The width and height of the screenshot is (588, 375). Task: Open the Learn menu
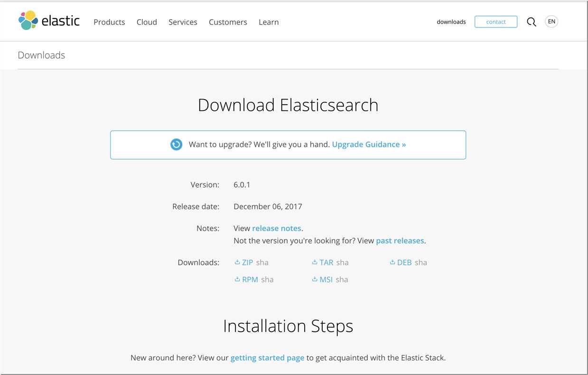pos(269,22)
